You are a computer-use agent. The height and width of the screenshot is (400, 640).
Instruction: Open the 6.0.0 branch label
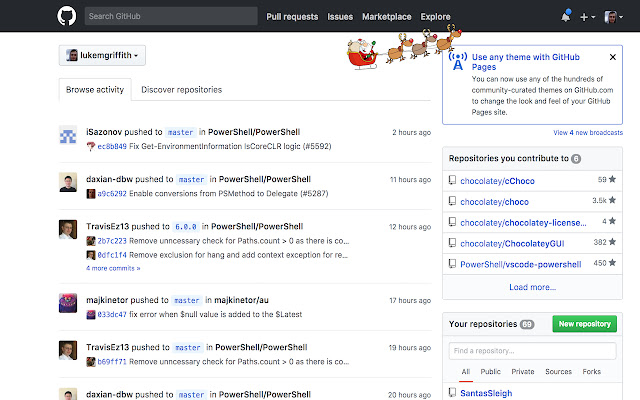point(186,227)
